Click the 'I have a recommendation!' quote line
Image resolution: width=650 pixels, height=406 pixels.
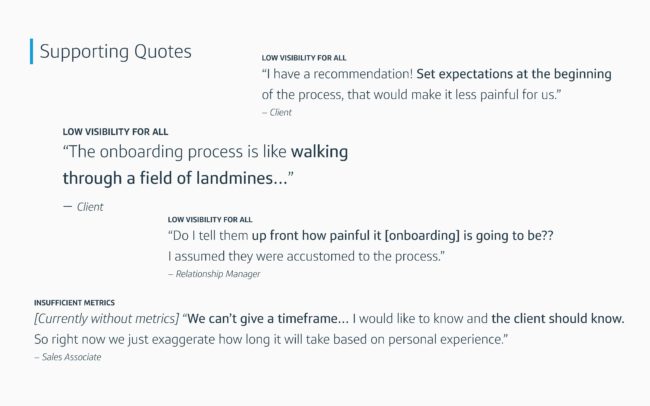[x=437, y=74]
